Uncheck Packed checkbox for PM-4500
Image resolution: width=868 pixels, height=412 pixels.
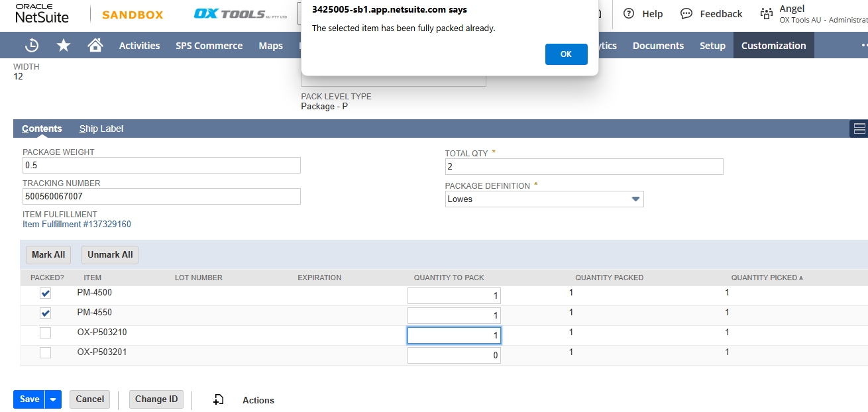[x=46, y=293]
